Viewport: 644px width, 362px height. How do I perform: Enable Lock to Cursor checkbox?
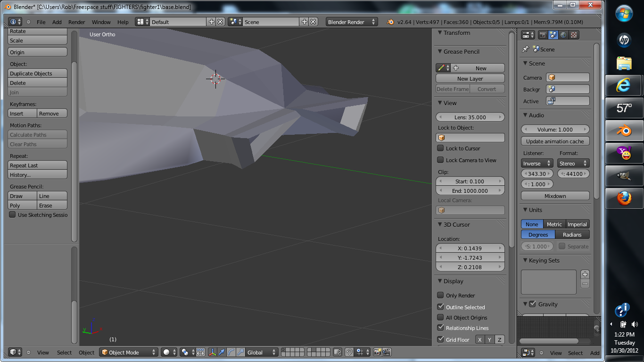click(440, 148)
